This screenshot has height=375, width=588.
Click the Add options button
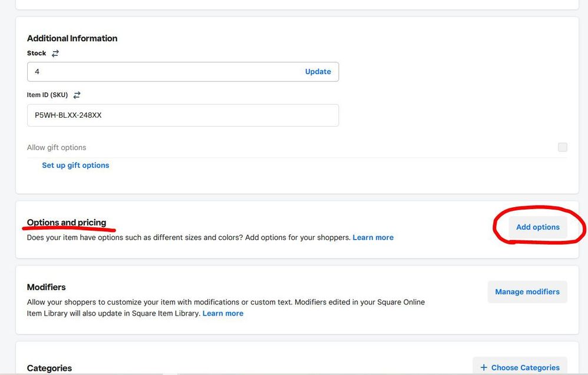click(537, 227)
